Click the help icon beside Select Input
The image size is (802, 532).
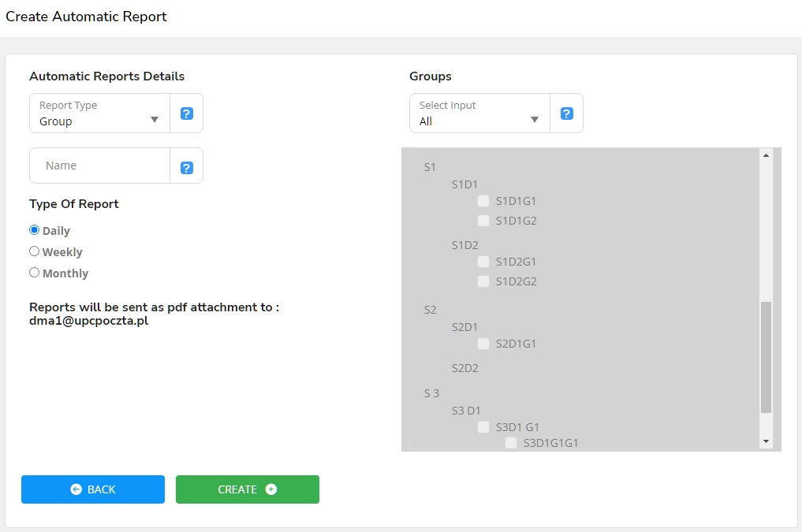[567, 113]
